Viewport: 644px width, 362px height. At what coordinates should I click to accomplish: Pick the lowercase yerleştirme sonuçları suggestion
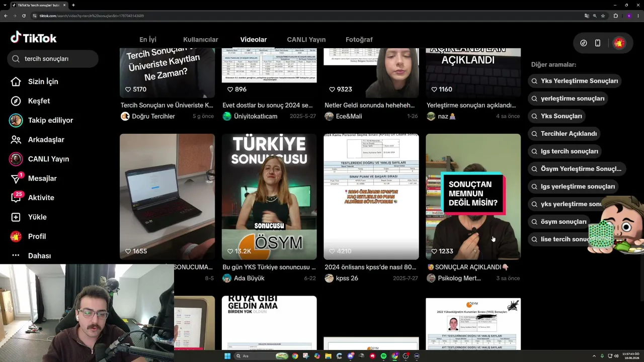tap(568, 99)
